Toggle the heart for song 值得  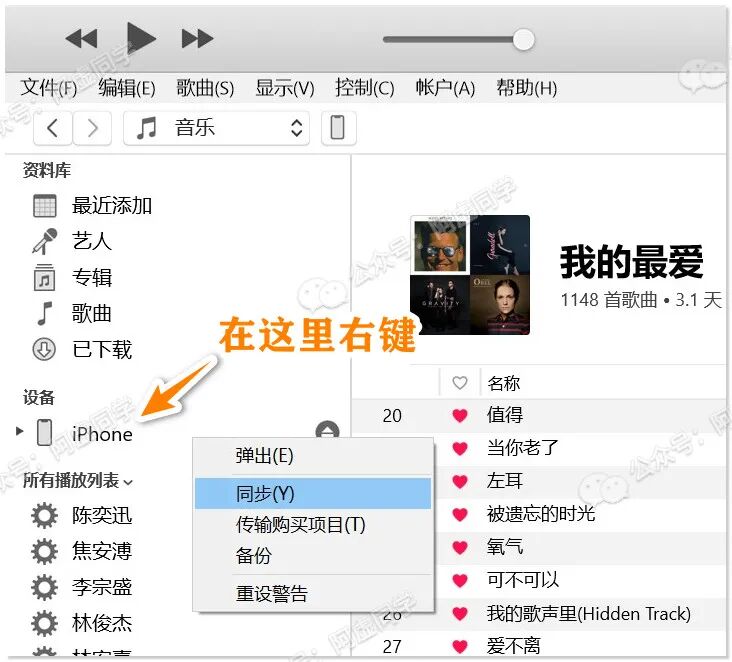pos(460,415)
